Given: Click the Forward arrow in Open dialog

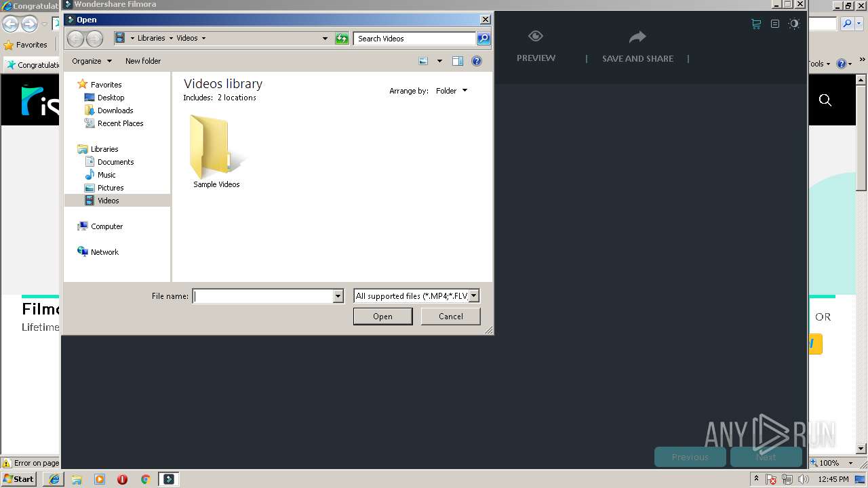Looking at the screenshot, I should pos(94,39).
